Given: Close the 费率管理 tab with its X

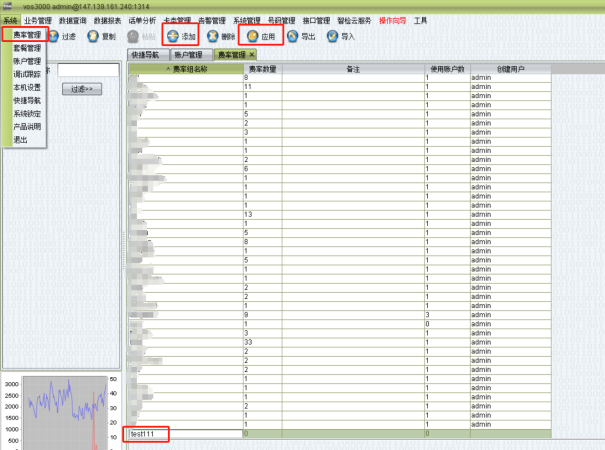Looking at the screenshot, I should coord(252,55).
